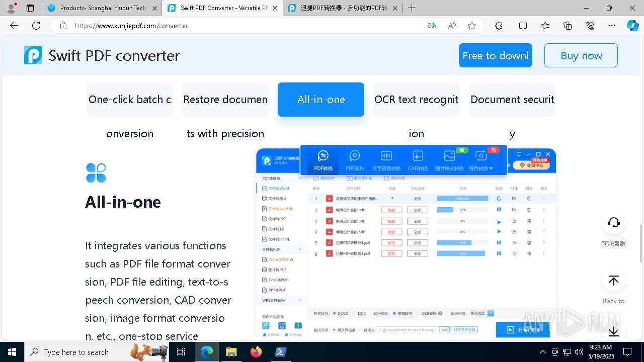This screenshot has width=644, height=362.
Task: Select the All-in-one feature tab
Action: point(321,100)
